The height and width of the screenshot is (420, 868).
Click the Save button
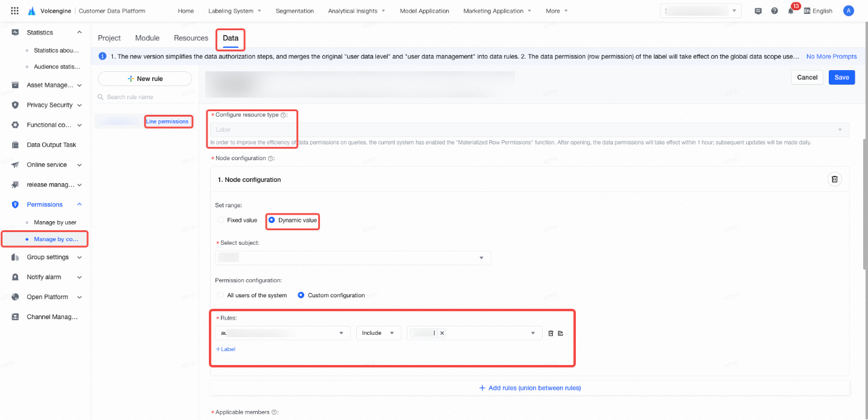[841, 77]
